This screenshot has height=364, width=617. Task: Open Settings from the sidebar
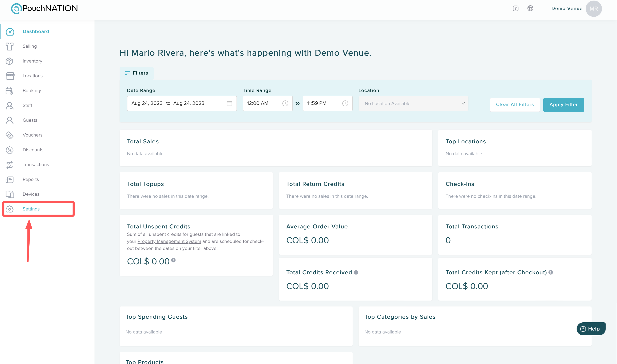coord(31,209)
